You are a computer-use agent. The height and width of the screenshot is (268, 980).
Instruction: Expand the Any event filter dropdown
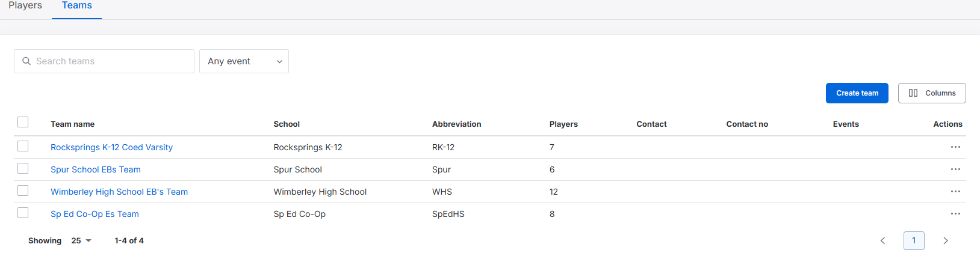point(244,61)
